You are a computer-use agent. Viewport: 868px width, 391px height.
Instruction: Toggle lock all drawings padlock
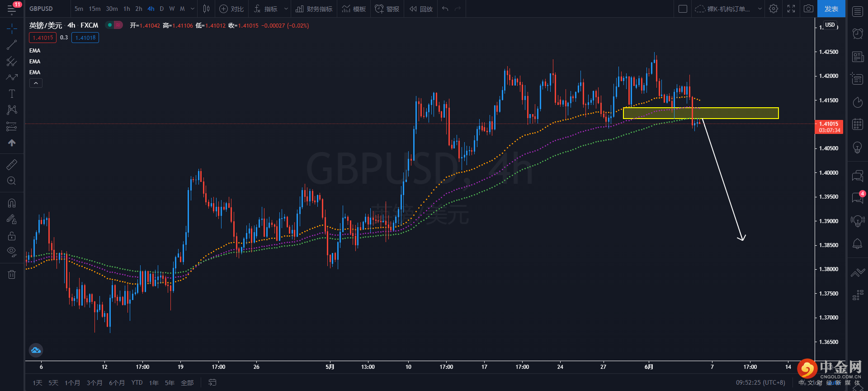point(12,236)
